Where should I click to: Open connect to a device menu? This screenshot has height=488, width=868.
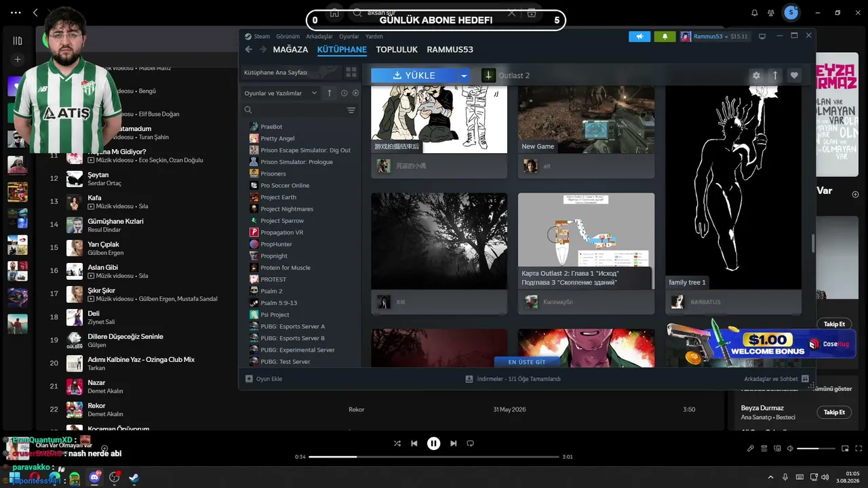point(778,448)
